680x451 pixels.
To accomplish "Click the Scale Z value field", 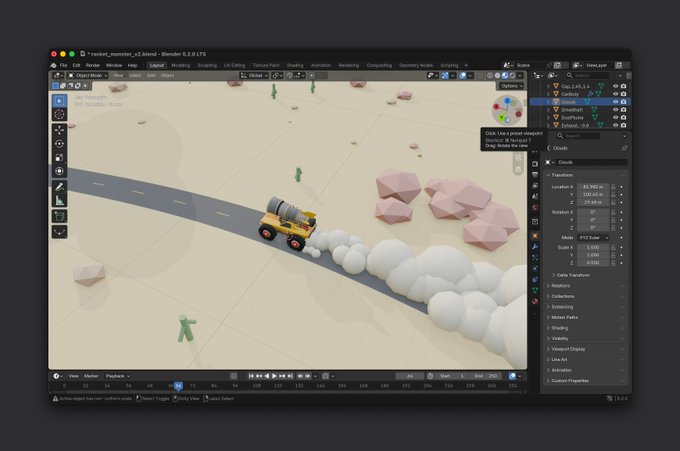I will point(593,263).
